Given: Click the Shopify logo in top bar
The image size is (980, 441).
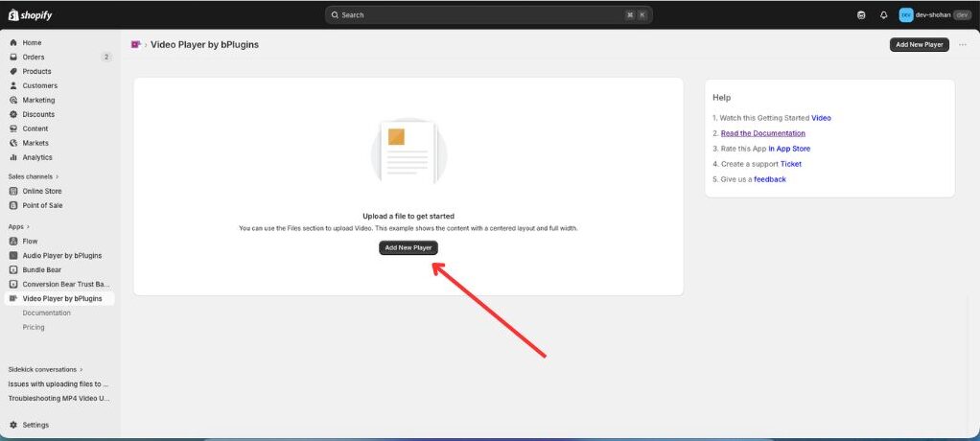Looking at the screenshot, I should coord(31,14).
